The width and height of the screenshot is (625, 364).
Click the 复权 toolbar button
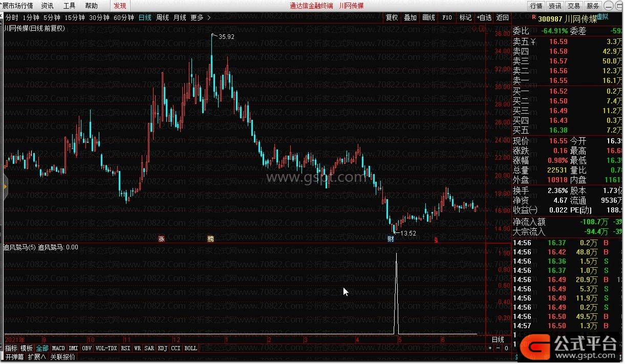pyautogui.click(x=392, y=17)
